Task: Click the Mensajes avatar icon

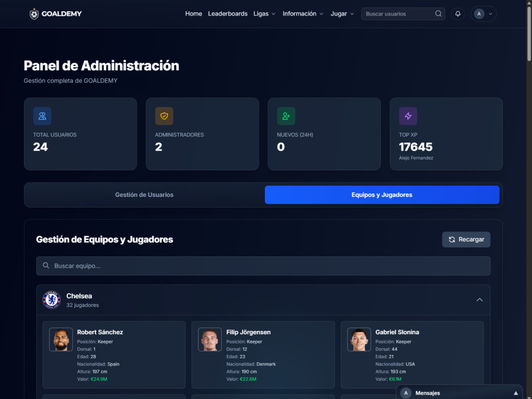Action: tap(405, 393)
